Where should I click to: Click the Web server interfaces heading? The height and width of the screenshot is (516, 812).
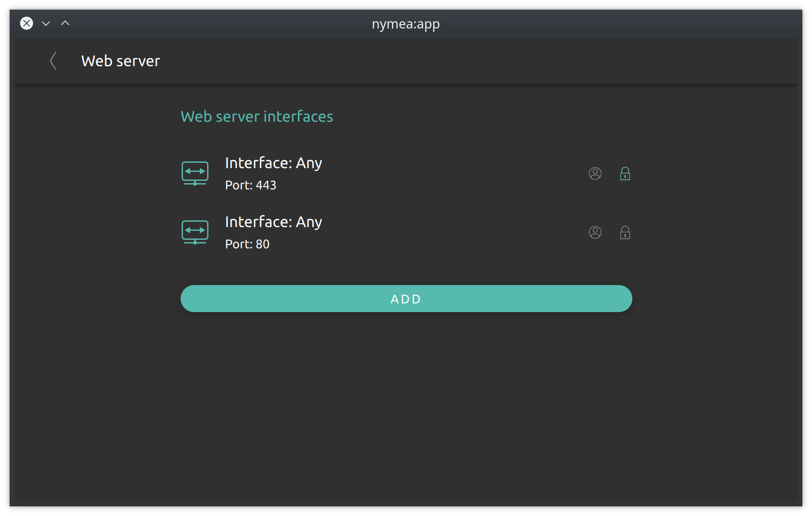point(257,116)
